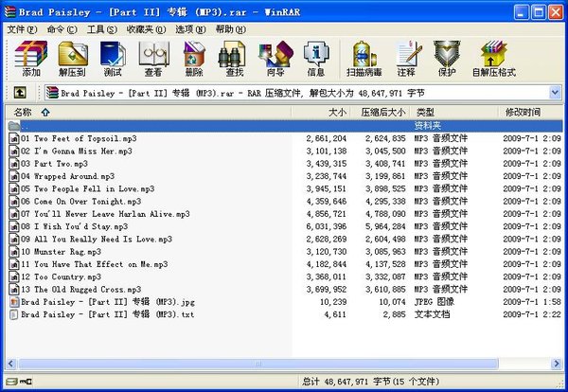This screenshot has width=568, height=392.
Task: Expand the archive path dropdown arrow
Action: (555, 93)
